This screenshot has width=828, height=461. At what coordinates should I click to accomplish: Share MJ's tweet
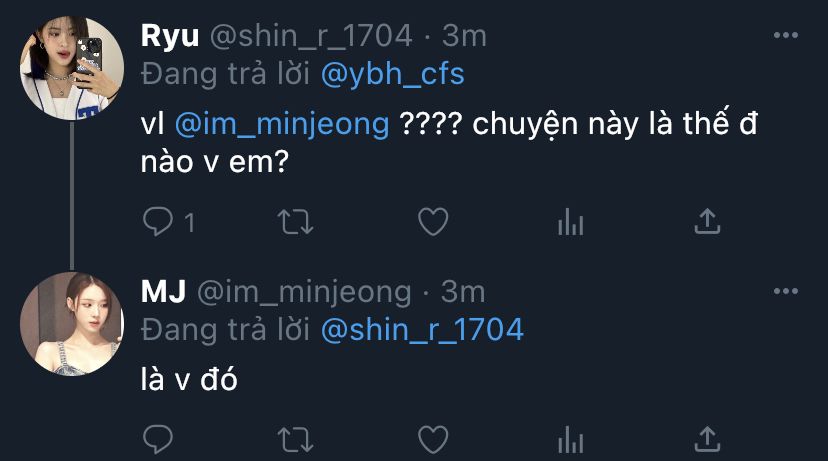pyautogui.click(x=707, y=438)
